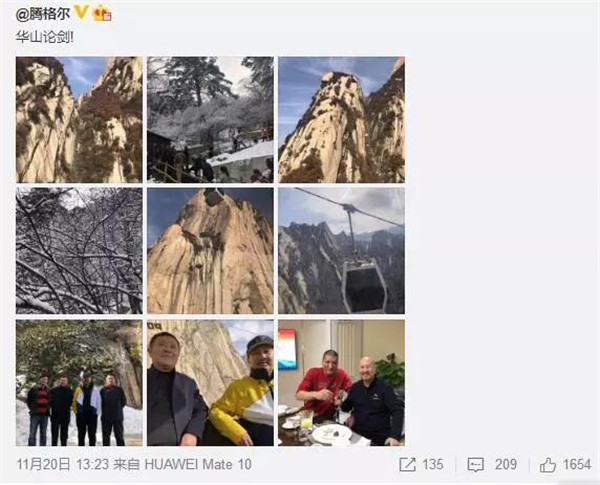The width and height of the screenshot is (600, 485).
Task: Open the center granite peak photo
Action: click(x=210, y=251)
